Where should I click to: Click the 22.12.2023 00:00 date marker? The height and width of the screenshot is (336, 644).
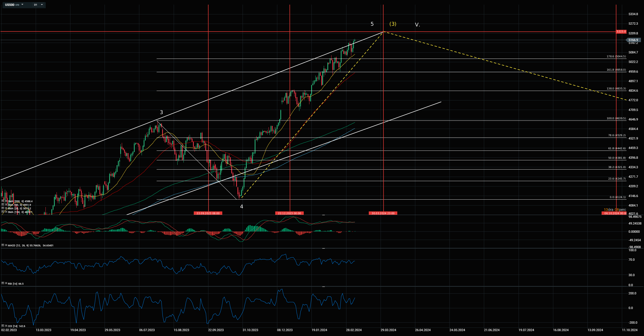(289, 213)
